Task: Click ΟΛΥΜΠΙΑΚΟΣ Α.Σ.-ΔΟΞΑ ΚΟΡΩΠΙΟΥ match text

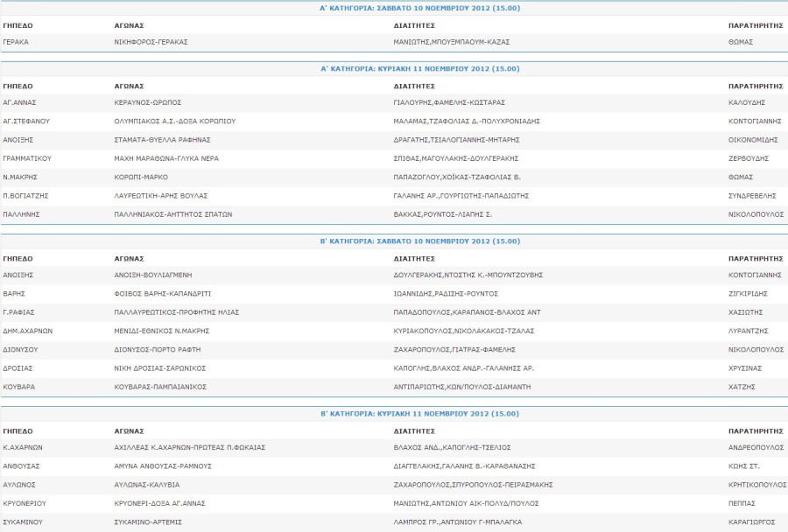Action: click(175, 121)
